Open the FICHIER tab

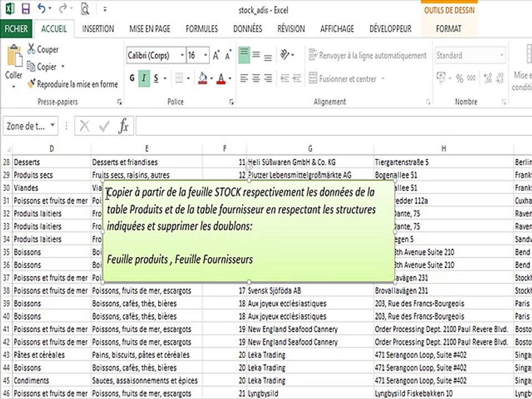click(x=16, y=29)
